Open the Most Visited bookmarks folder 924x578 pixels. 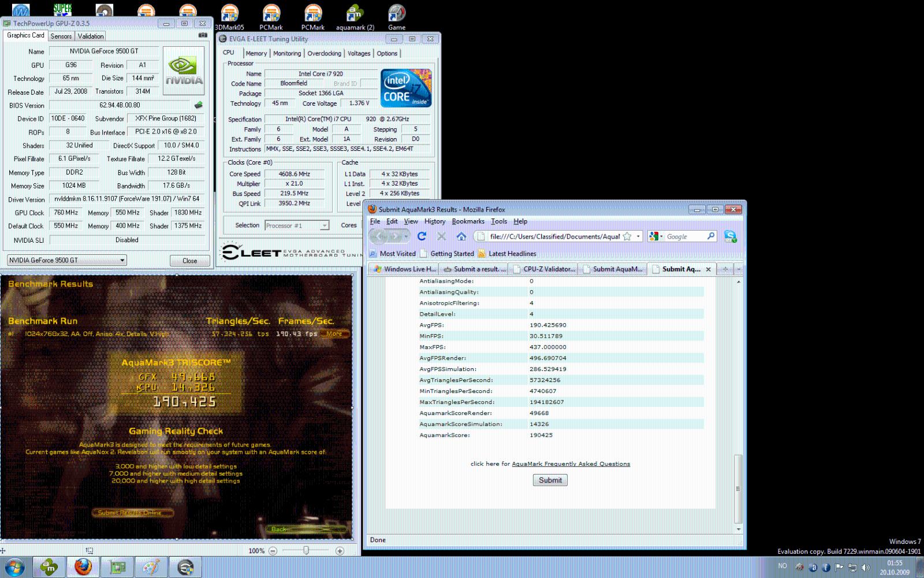[393, 253]
